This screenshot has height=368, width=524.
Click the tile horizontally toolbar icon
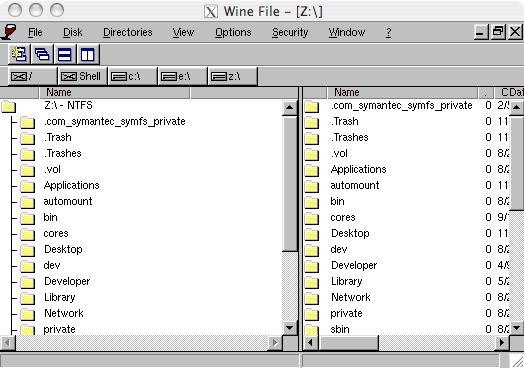point(65,54)
